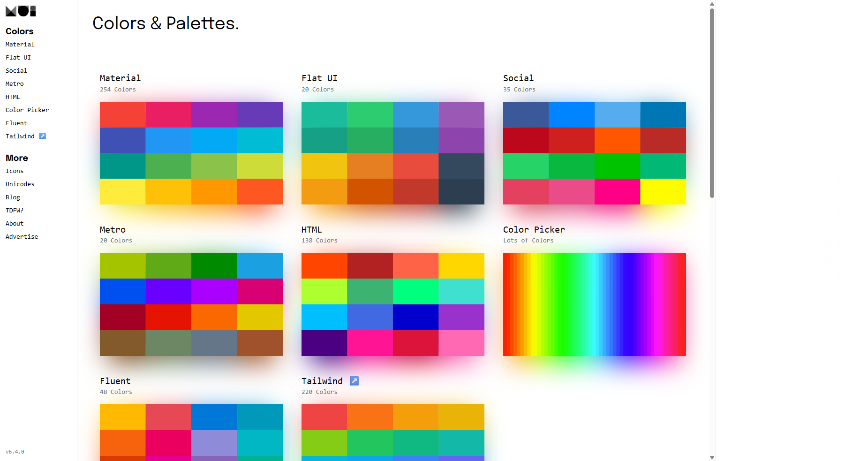
Task: Pick the dark navy swatch in Flat UI palette
Action: pos(461,191)
